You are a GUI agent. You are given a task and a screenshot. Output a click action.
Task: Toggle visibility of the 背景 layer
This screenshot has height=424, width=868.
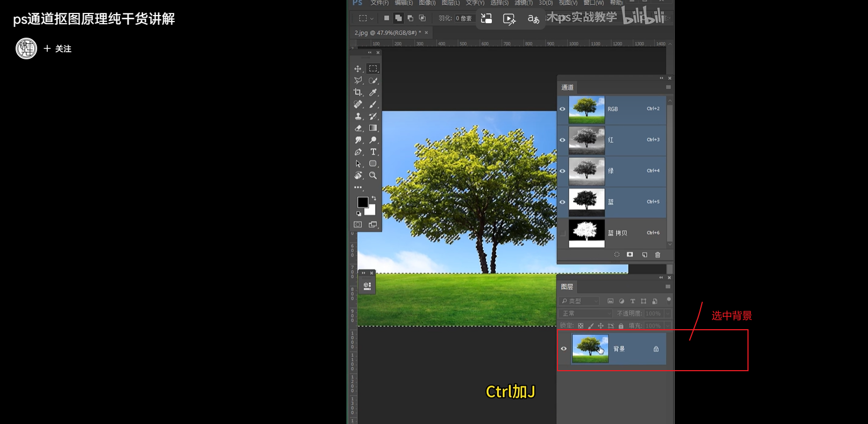point(563,349)
